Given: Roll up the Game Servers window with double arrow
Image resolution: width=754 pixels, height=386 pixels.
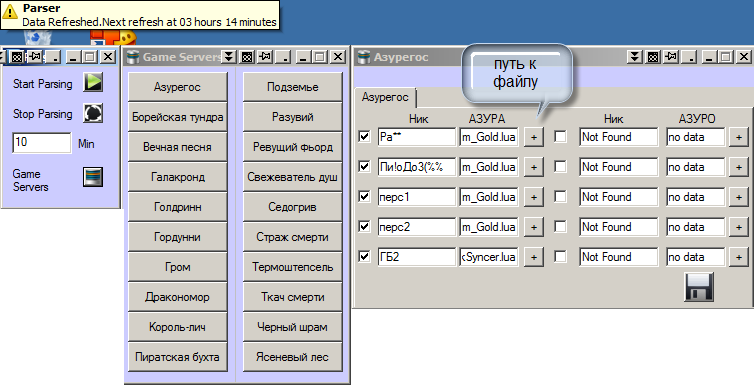Looking at the screenshot, I should 229,57.
